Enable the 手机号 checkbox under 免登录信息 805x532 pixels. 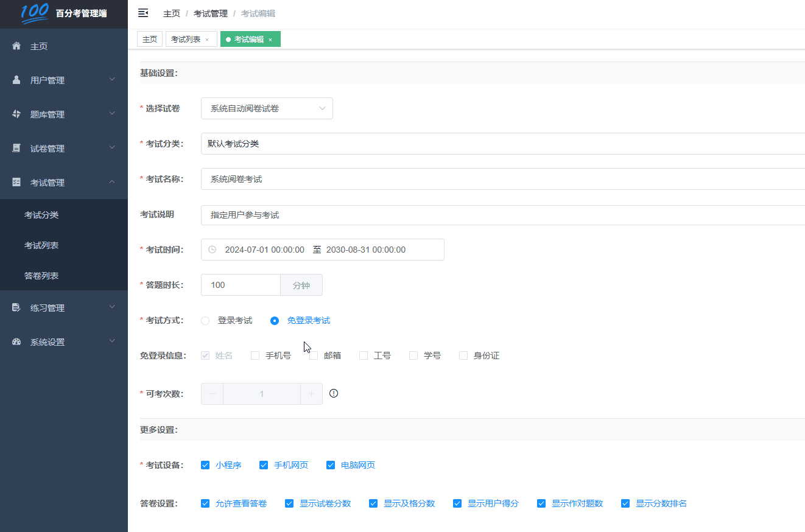[255, 355]
